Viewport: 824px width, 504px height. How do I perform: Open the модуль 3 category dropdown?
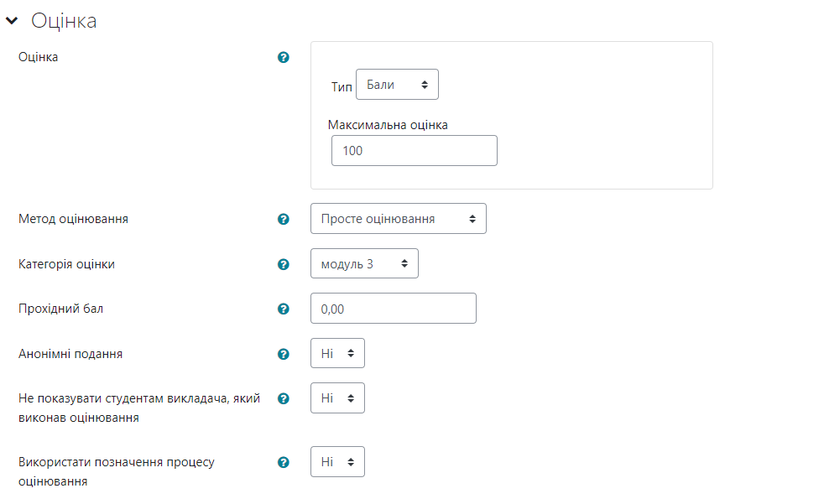364,263
